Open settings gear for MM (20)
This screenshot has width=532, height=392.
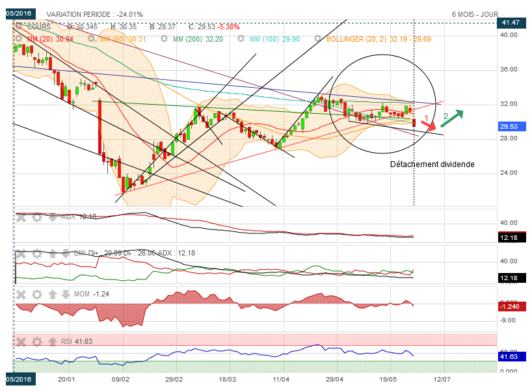tap(18, 38)
